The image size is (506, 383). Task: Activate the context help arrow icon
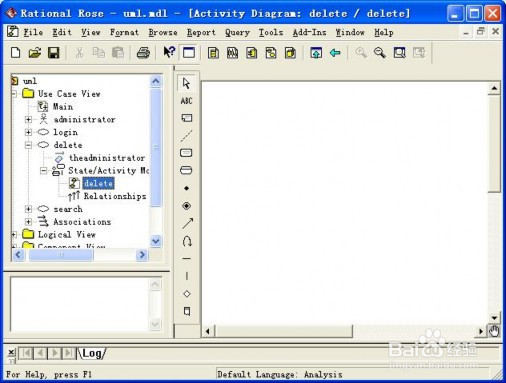point(169,52)
